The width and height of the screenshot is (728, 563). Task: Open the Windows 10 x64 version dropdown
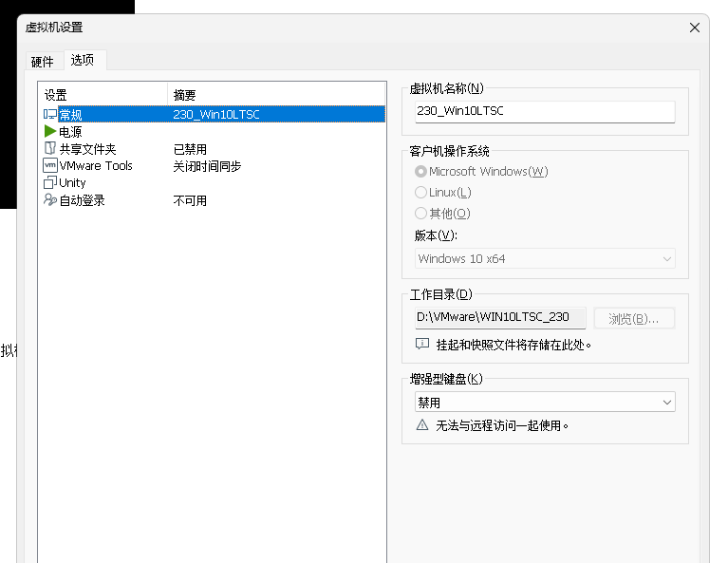tap(545, 258)
